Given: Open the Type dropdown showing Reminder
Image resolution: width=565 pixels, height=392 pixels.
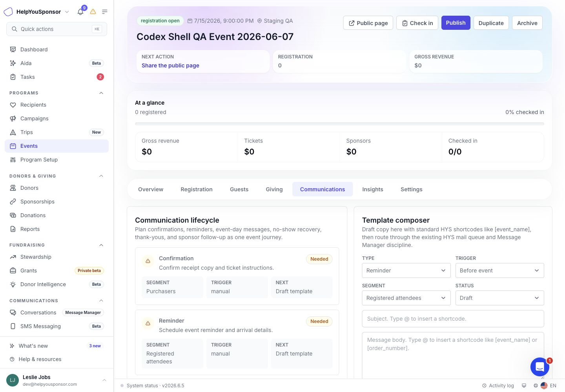Looking at the screenshot, I should [x=406, y=270].
